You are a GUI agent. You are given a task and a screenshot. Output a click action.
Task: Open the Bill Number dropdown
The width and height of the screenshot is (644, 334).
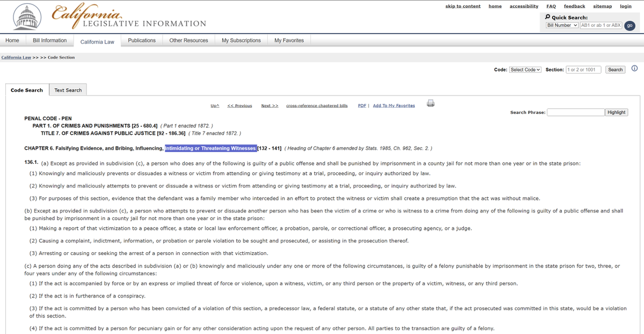562,25
